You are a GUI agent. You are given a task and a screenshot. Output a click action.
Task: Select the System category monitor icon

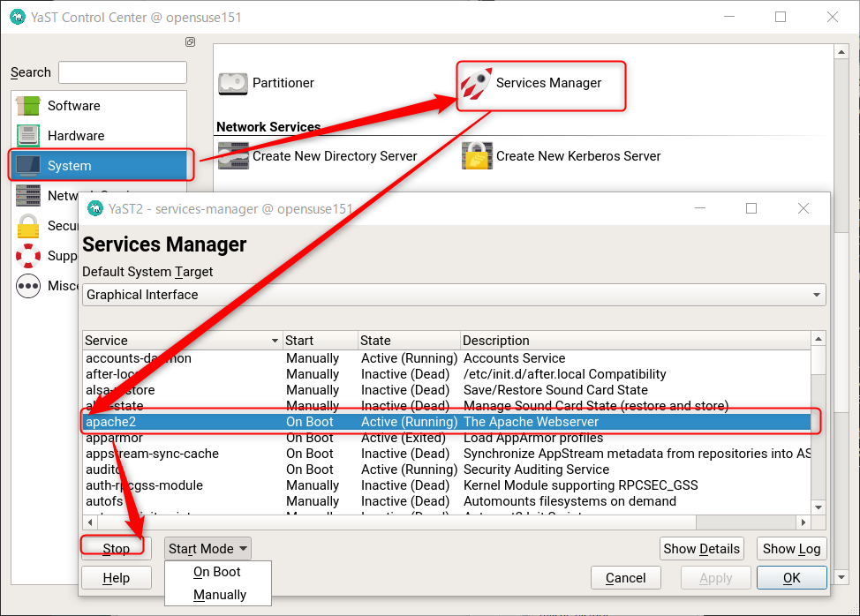click(x=28, y=166)
